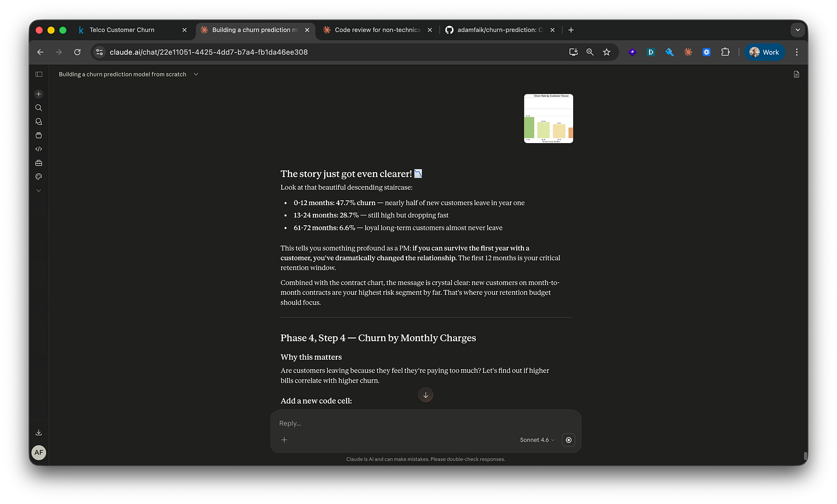Toggle the conversation sidebar panel
This screenshot has height=504, width=837.
coord(39,74)
